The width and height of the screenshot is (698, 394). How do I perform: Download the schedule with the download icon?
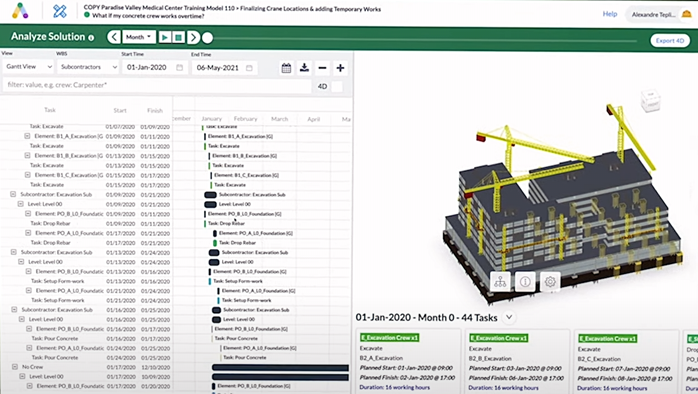point(304,68)
